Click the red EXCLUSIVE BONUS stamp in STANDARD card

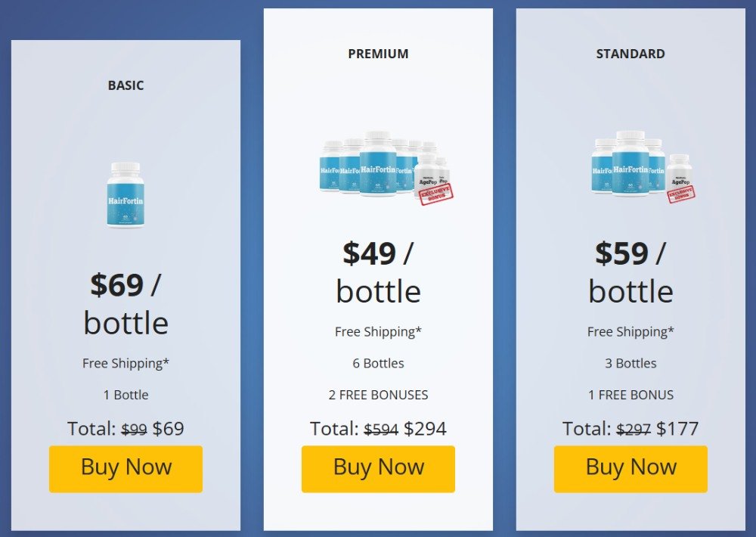click(680, 195)
